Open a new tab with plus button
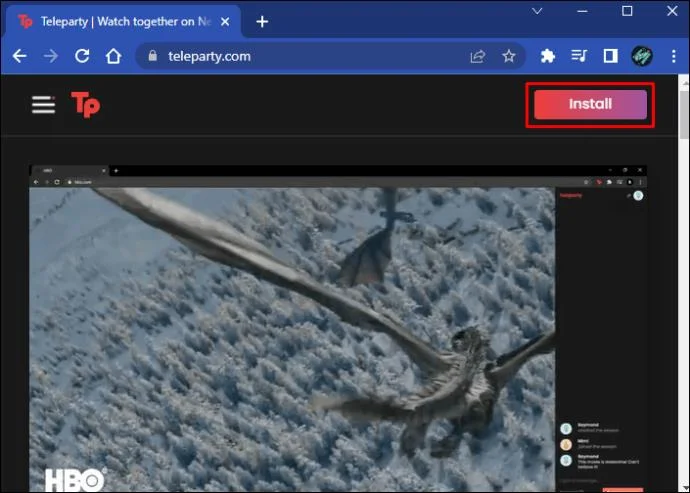Screen dimensions: 690x493 click(262, 22)
